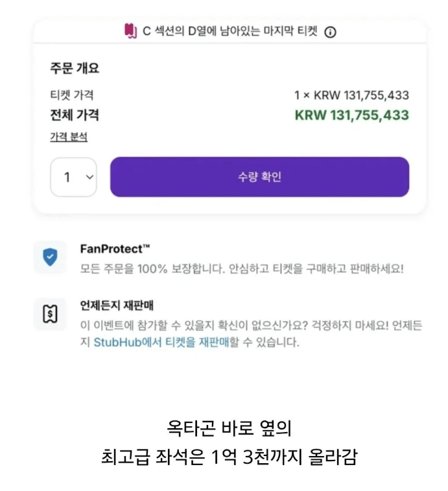Click the FanProtect blue shield icon
The image size is (448, 491).
point(50,257)
